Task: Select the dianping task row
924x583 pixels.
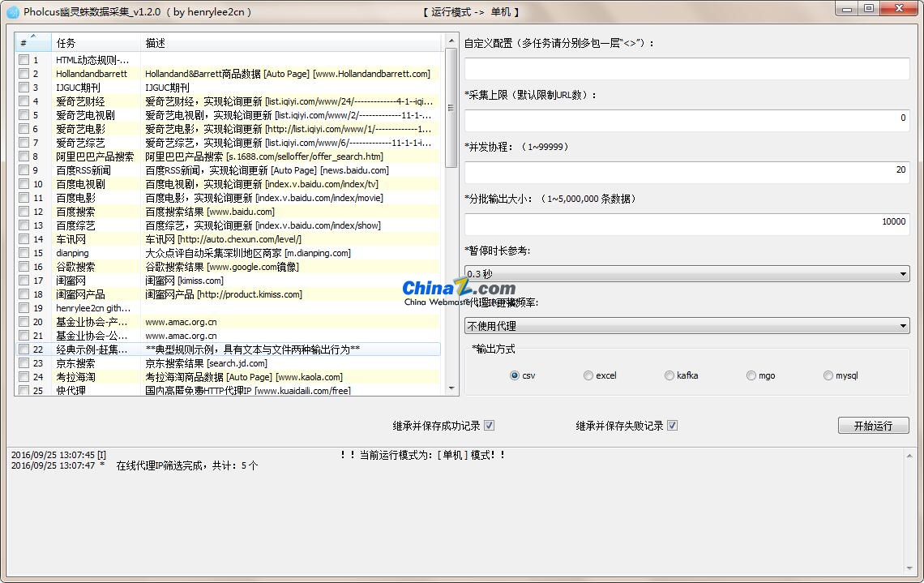Action: (228, 253)
